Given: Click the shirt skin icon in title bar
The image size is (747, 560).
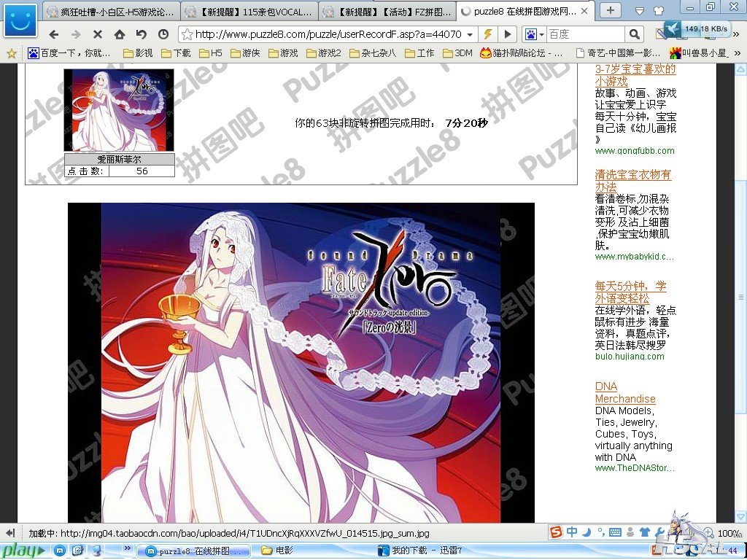Looking at the screenshot, I should click(x=659, y=9).
